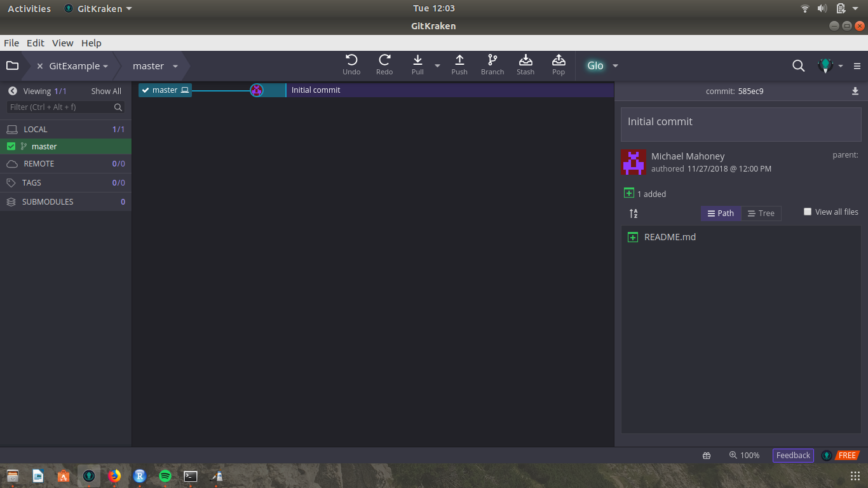Expand the REMOTE section in sidebar
The image size is (868, 488).
point(39,164)
